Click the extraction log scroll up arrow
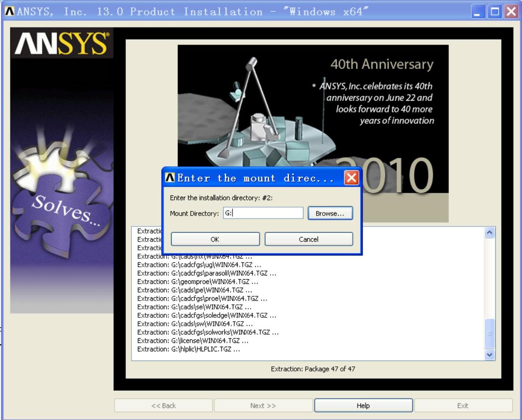The image size is (522, 420). point(490,233)
